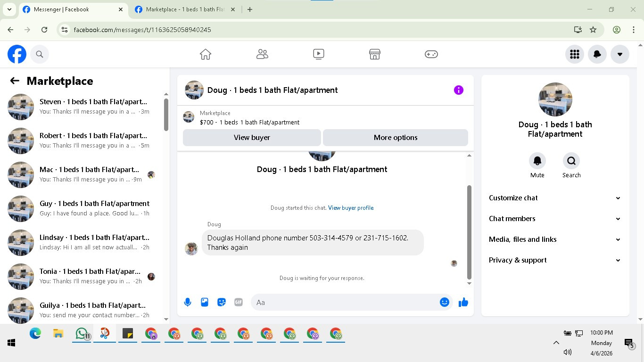Click More options button

pyautogui.click(x=396, y=138)
